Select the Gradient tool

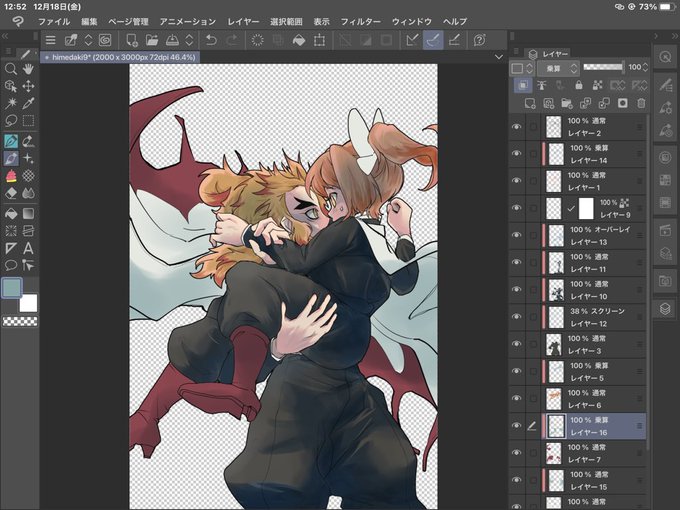(28, 213)
